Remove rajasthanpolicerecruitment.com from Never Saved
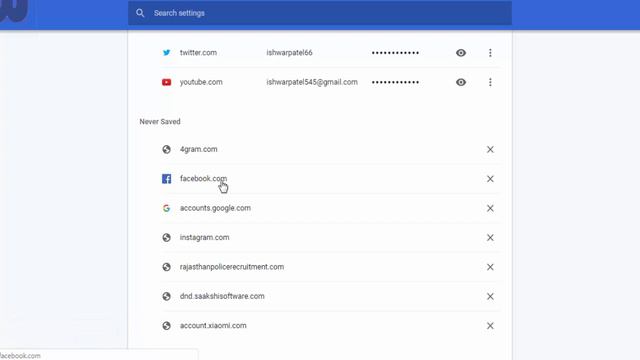Viewport: 640px width, 360px height. point(490,267)
